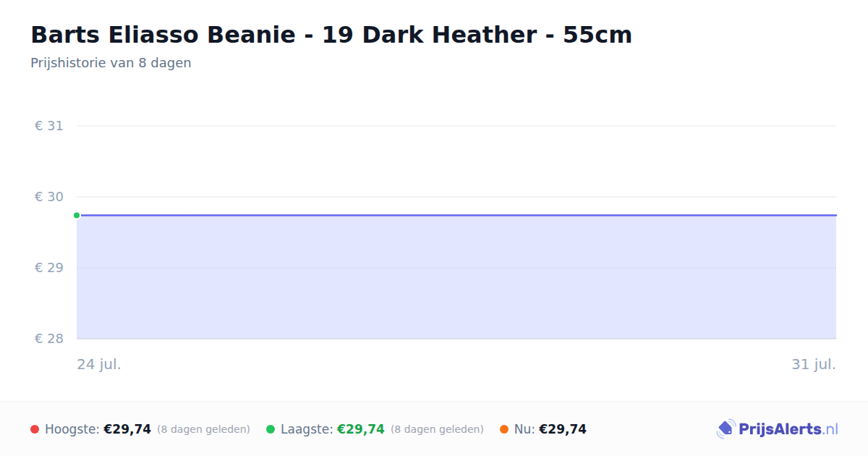Click the € 28 y-axis label
Screen dimensions: 868x456
[x=49, y=339]
